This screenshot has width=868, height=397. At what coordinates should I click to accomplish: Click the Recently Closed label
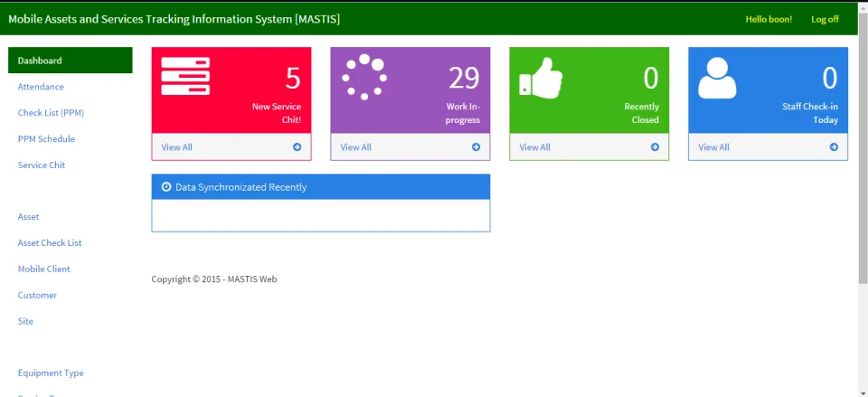tap(642, 113)
